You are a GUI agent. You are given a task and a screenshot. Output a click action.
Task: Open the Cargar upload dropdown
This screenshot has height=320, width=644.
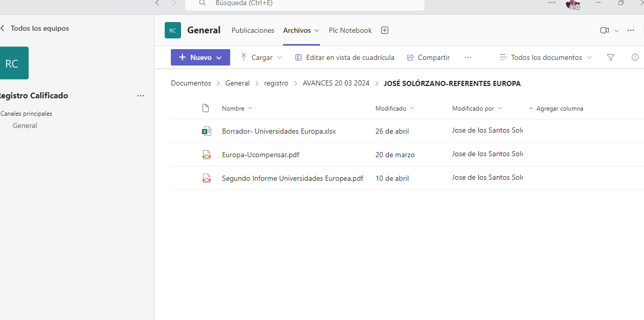coord(261,57)
